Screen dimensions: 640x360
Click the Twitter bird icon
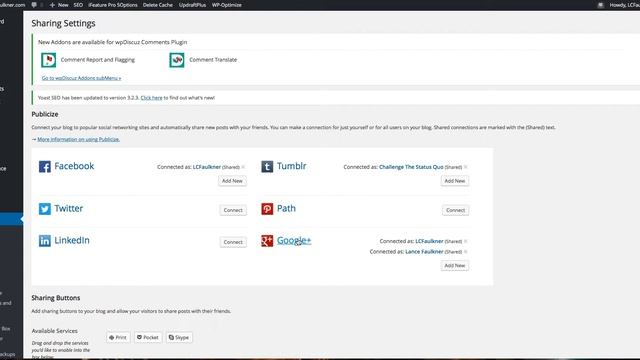pos(45,209)
